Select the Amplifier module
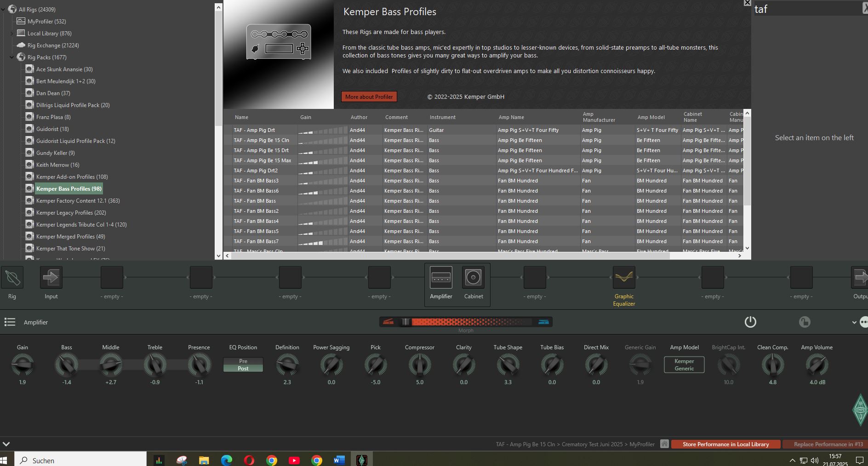Image resolution: width=868 pixels, height=466 pixels. click(x=441, y=278)
